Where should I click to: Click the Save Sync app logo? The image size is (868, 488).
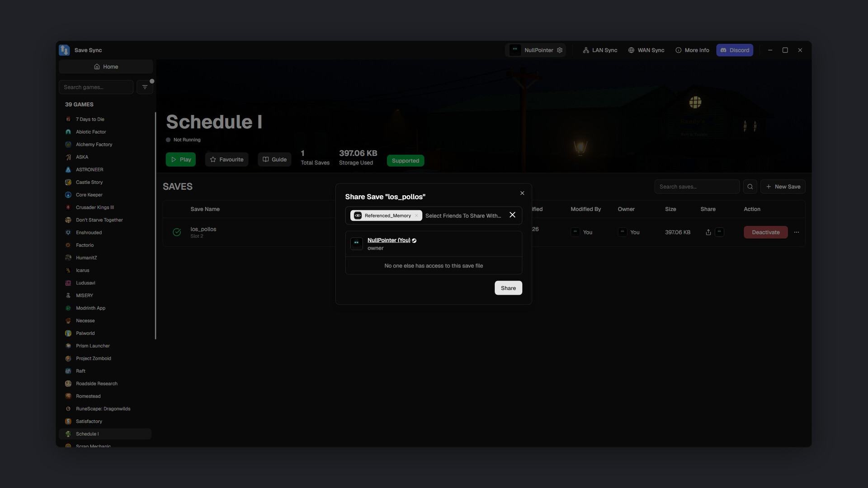64,50
